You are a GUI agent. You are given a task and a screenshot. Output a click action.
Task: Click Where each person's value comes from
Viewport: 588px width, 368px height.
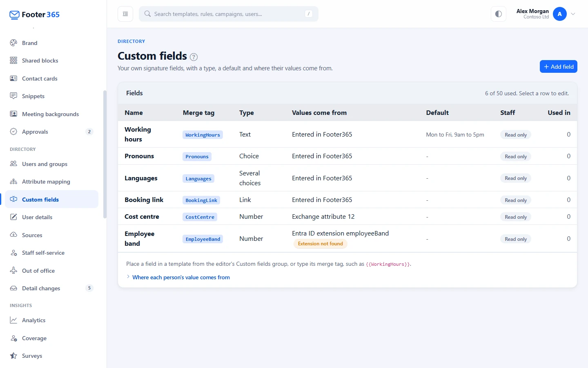pos(181,277)
